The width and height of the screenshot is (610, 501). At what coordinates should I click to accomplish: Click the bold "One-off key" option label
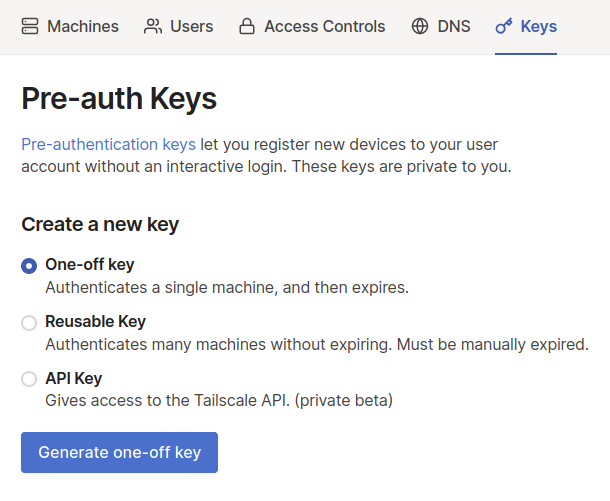tap(89, 265)
